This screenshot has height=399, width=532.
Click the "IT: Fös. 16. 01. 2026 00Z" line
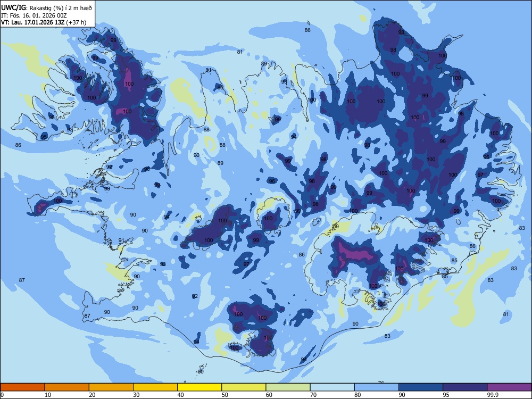tap(34, 15)
